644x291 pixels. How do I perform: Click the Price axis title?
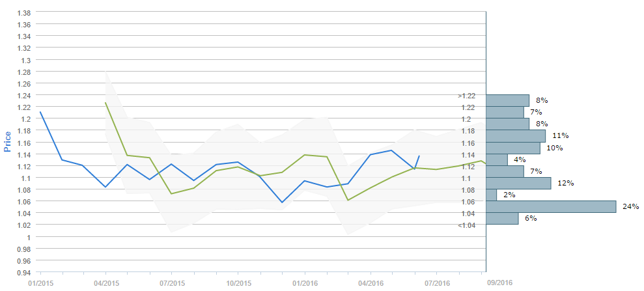tap(8, 141)
